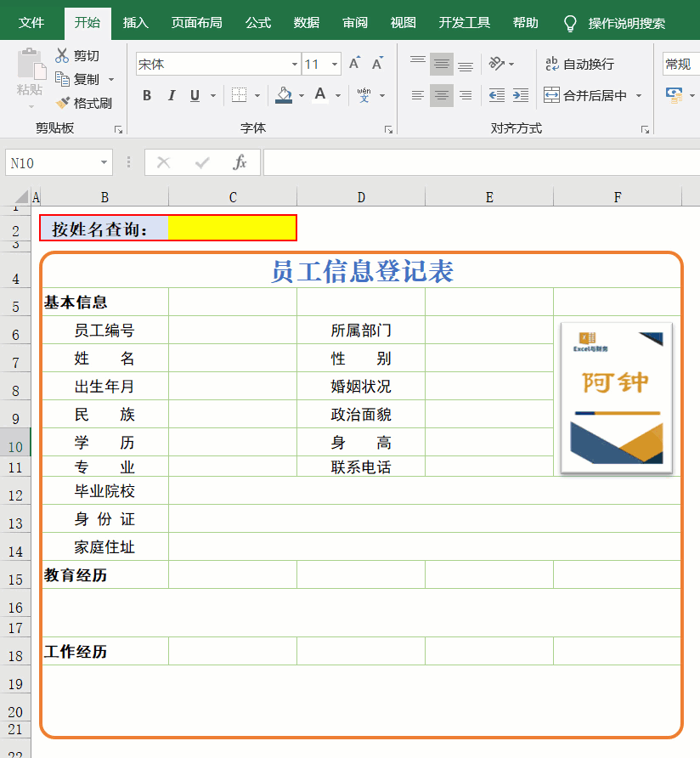
Task: Select row 10 header
Action: coord(15,443)
